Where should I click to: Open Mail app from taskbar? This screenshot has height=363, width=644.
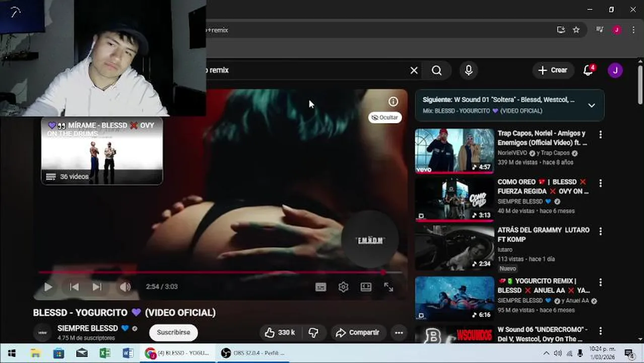[x=82, y=353]
